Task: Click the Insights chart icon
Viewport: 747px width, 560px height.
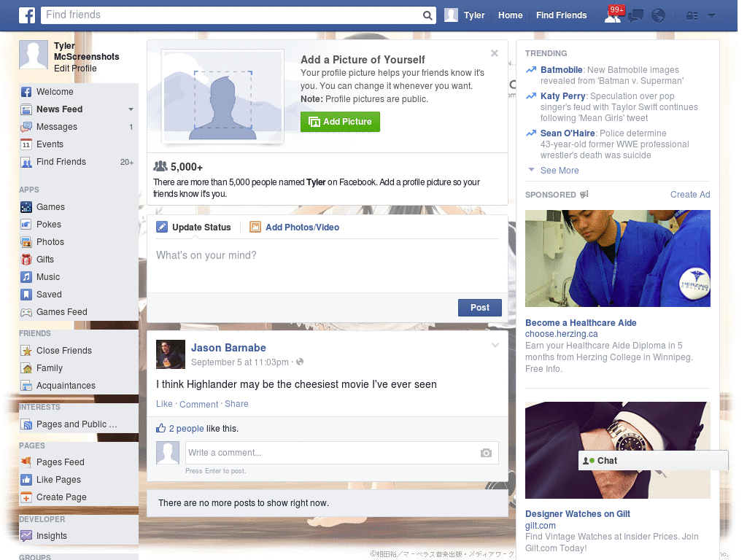Action: [26, 536]
